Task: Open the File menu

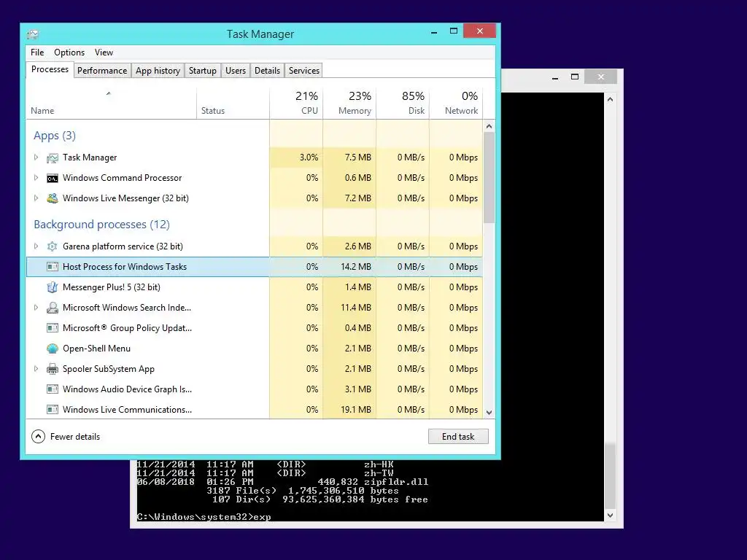Action: pyautogui.click(x=37, y=52)
